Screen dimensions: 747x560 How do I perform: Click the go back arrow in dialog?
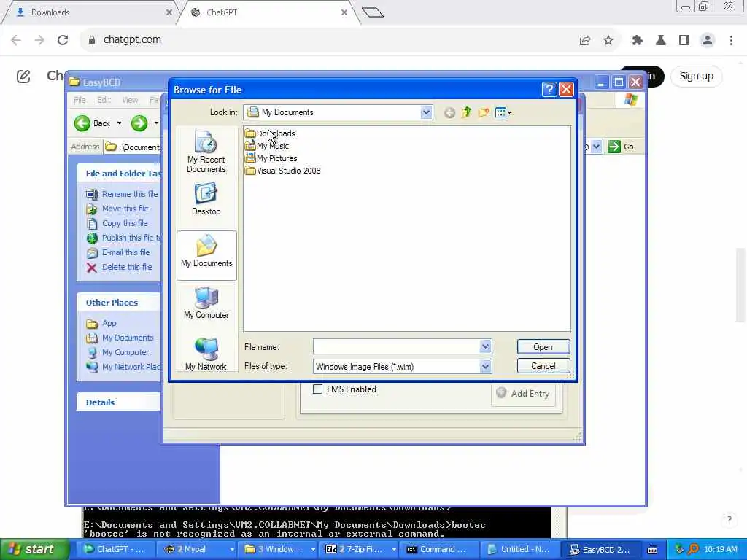click(x=449, y=113)
